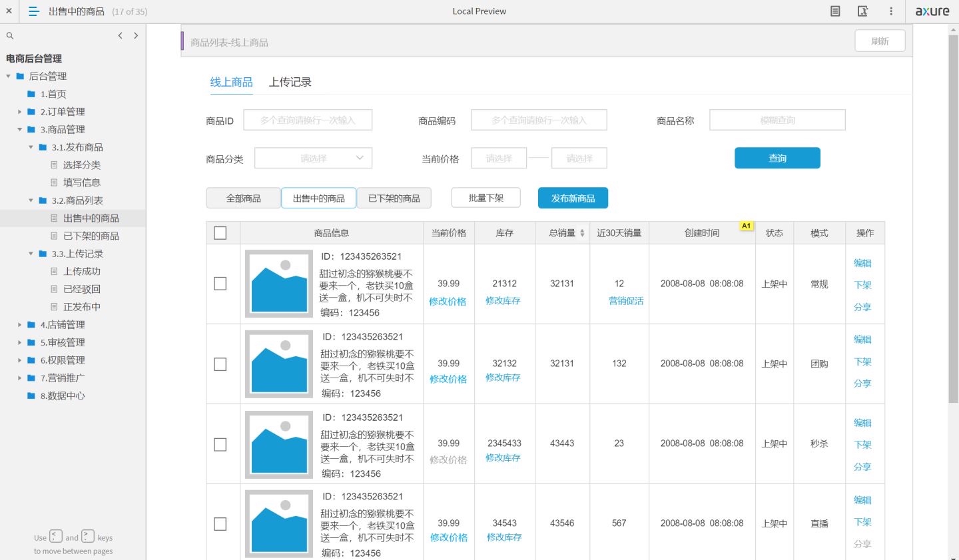Collapse the 3.商品管理 folder
Screen dimensions: 959x560
tap(20, 129)
